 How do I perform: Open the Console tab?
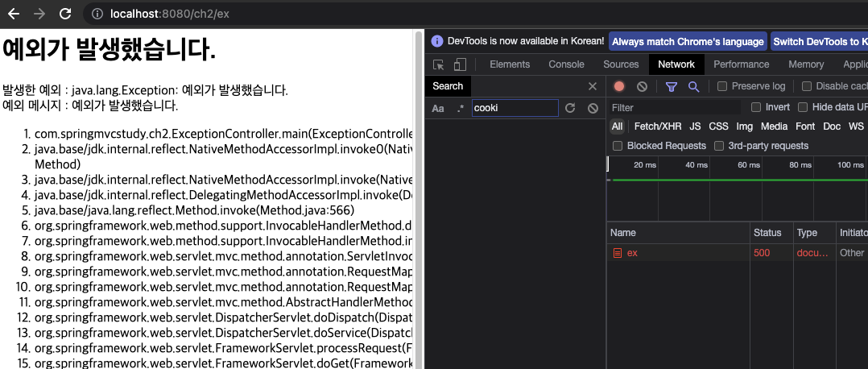pos(566,64)
